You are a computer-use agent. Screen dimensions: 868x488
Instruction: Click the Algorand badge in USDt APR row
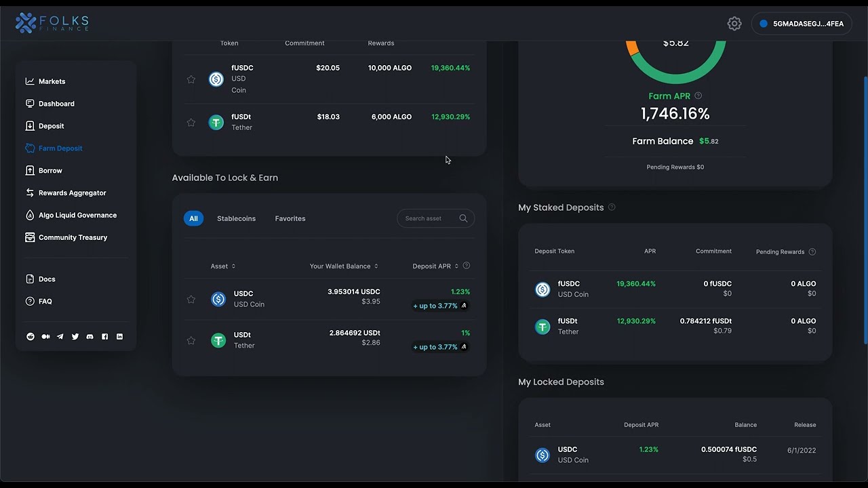click(x=464, y=347)
